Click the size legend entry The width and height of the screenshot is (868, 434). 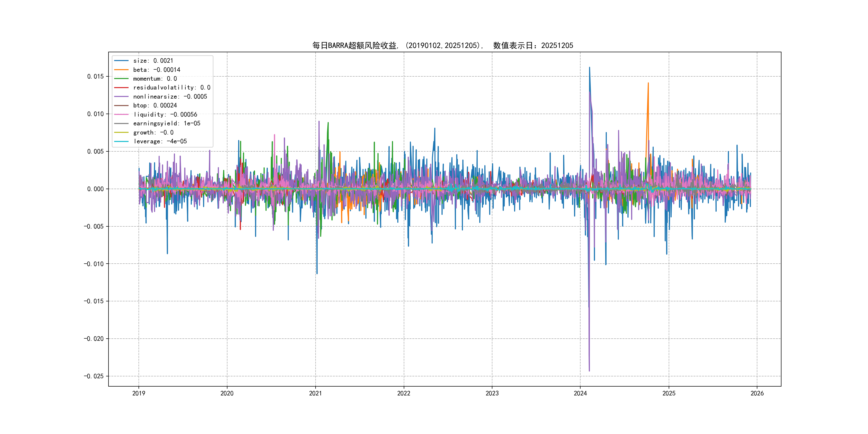point(153,61)
